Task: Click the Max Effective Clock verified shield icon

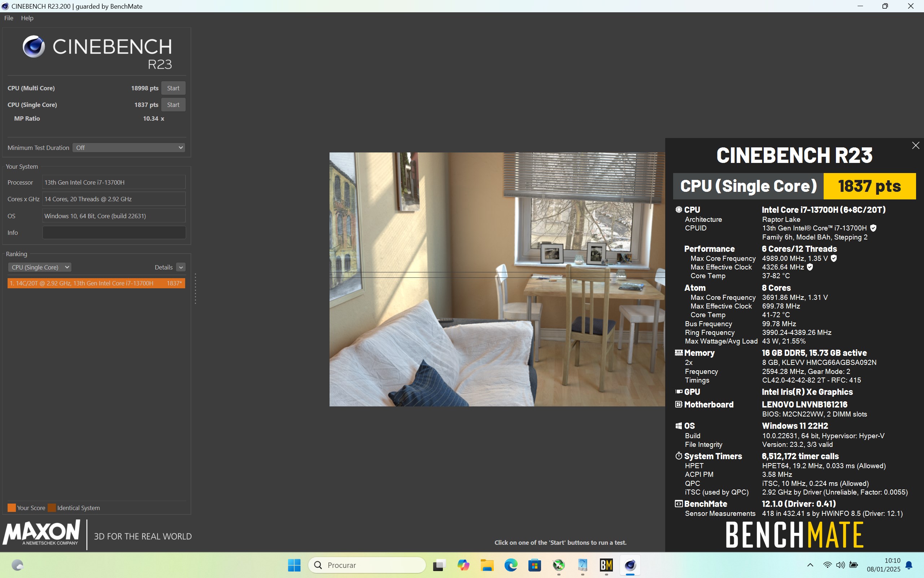Action: click(x=810, y=267)
